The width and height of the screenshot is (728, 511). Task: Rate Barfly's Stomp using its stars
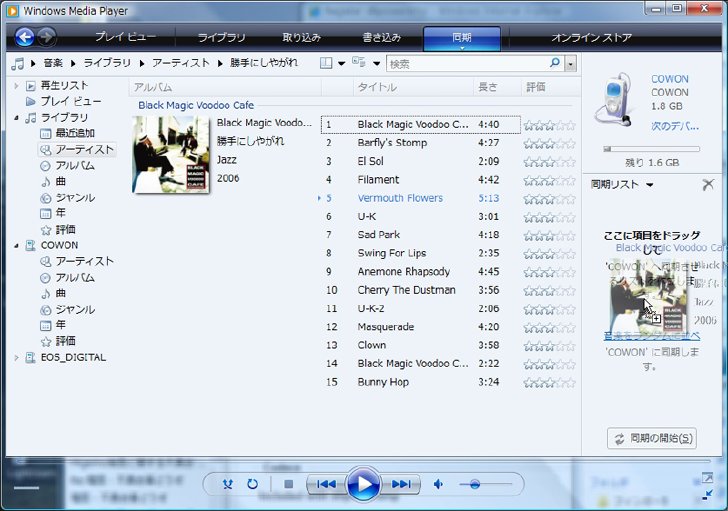pos(549,143)
